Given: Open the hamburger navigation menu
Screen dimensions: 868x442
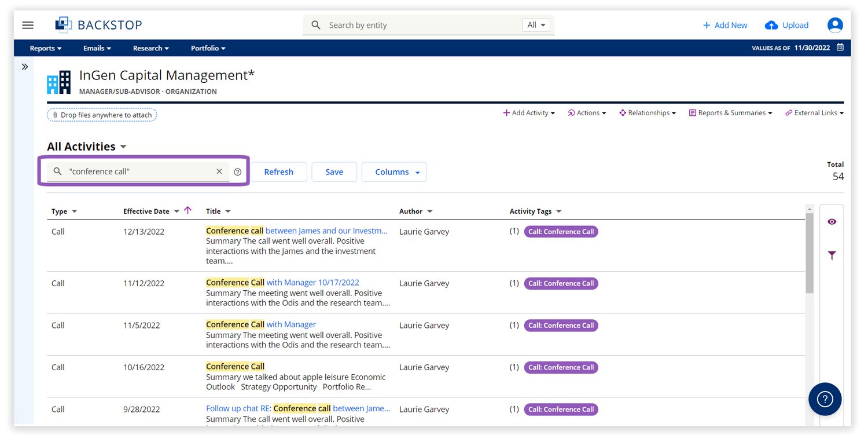Looking at the screenshot, I should (28, 25).
